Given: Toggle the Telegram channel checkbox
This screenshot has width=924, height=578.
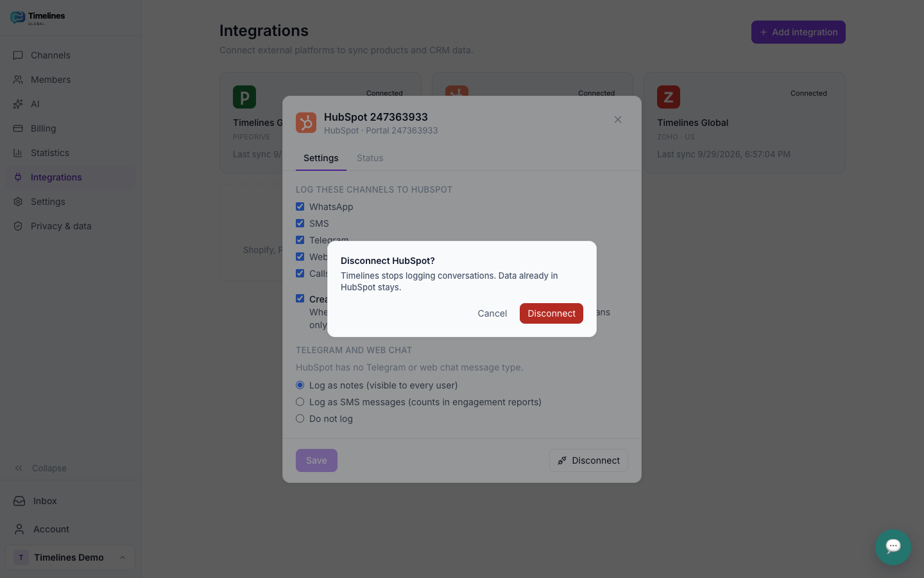Looking at the screenshot, I should point(300,240).
